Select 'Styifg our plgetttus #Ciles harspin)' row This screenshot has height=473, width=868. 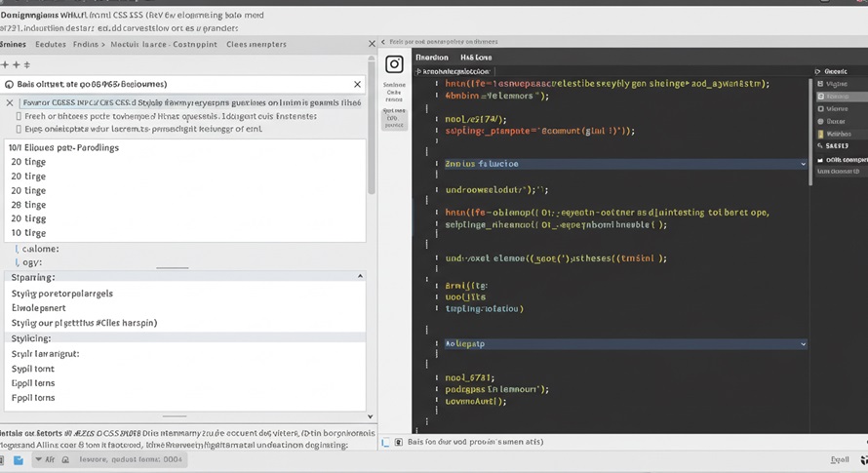(x=185, y=323)
